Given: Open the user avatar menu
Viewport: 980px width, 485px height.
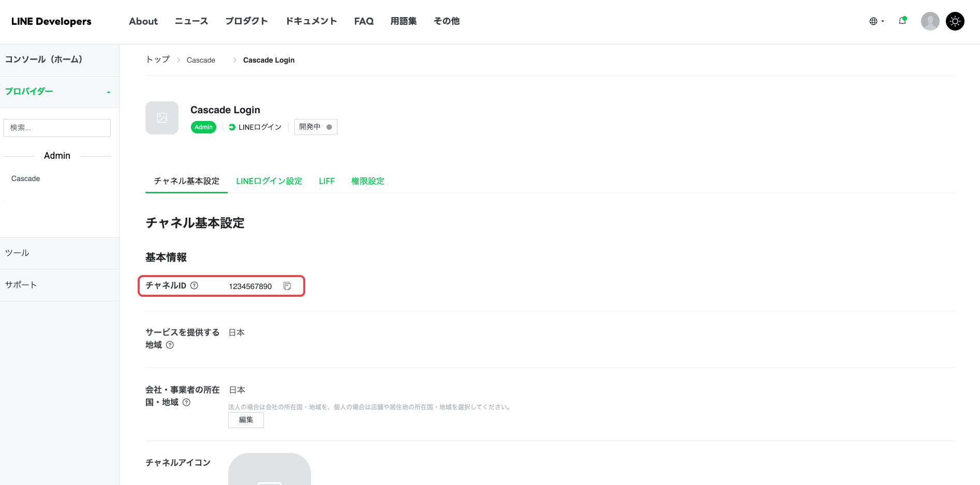Looking at the screenshot, I should click(930, 21).
